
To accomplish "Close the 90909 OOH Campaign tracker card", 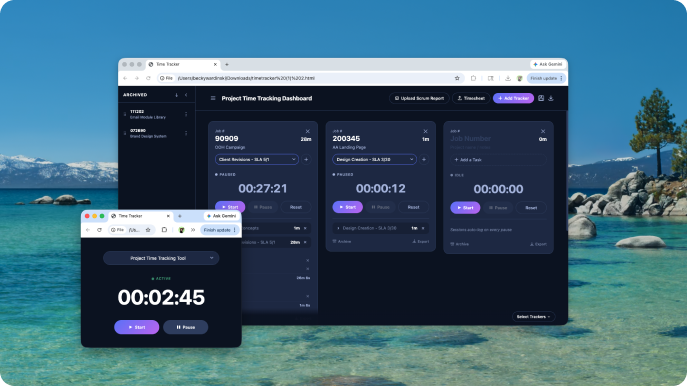I will [x=308, y=131].
